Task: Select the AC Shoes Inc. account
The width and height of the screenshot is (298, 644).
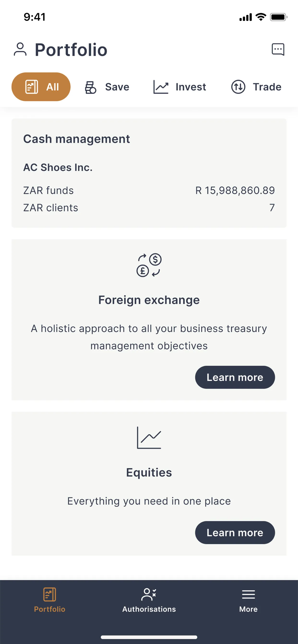Action: click(58, 167)
